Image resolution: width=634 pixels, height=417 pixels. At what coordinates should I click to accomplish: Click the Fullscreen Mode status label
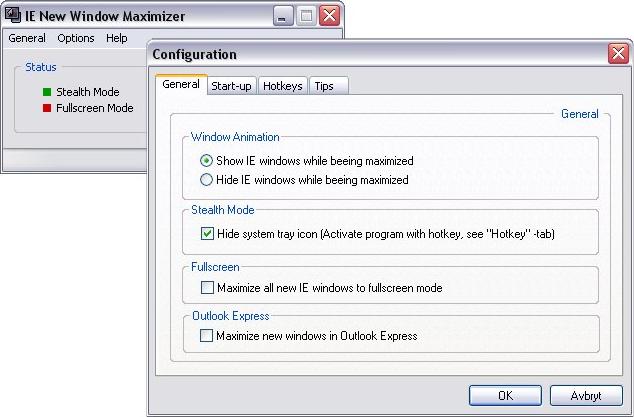[95, 108]
